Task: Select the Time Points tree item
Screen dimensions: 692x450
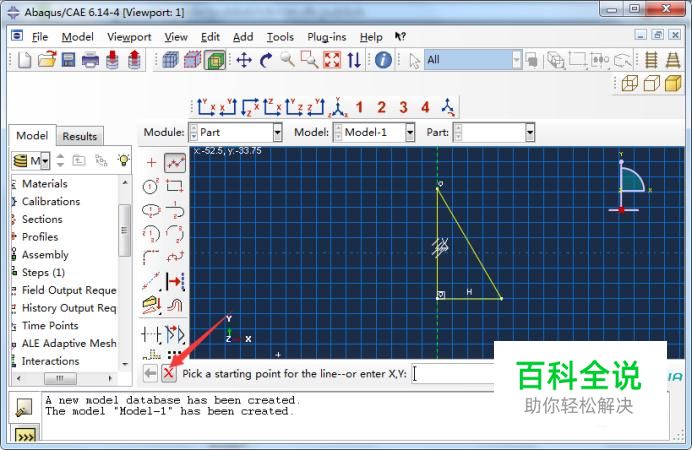Action: coord(50,326)
